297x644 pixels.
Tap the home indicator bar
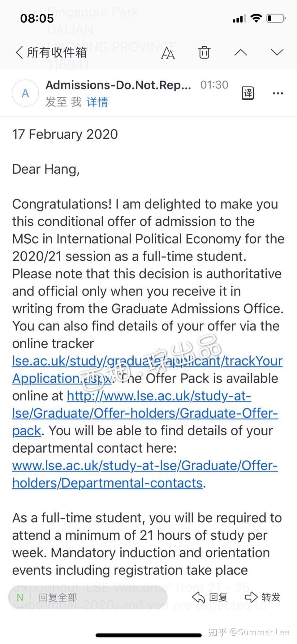point(148,635)
